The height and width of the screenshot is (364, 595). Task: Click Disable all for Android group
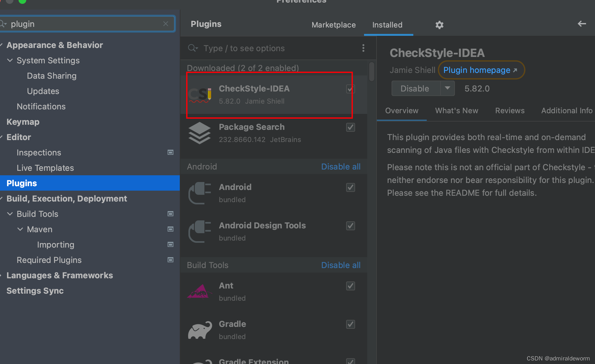pos(341,167)
